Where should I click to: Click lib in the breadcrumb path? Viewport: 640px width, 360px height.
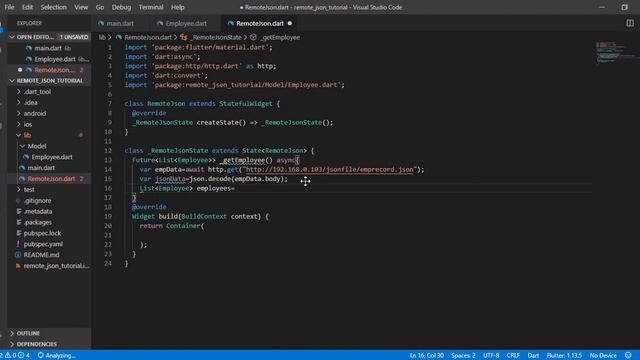(x=102, y=37)
